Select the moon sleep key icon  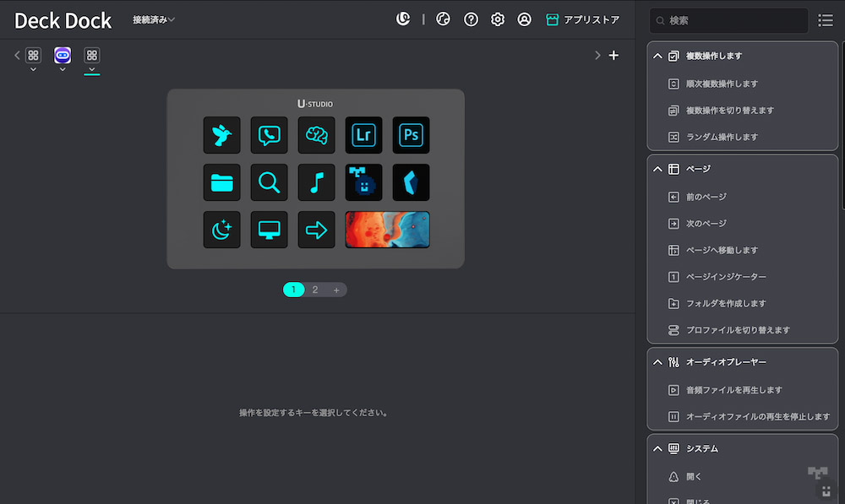click(x=221, y=230)
